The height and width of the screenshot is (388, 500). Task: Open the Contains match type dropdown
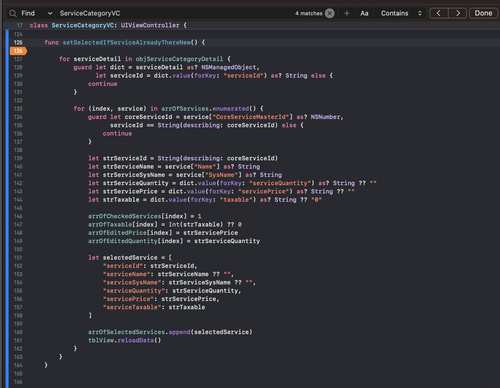pyautogui.click(x=401, y=13)
